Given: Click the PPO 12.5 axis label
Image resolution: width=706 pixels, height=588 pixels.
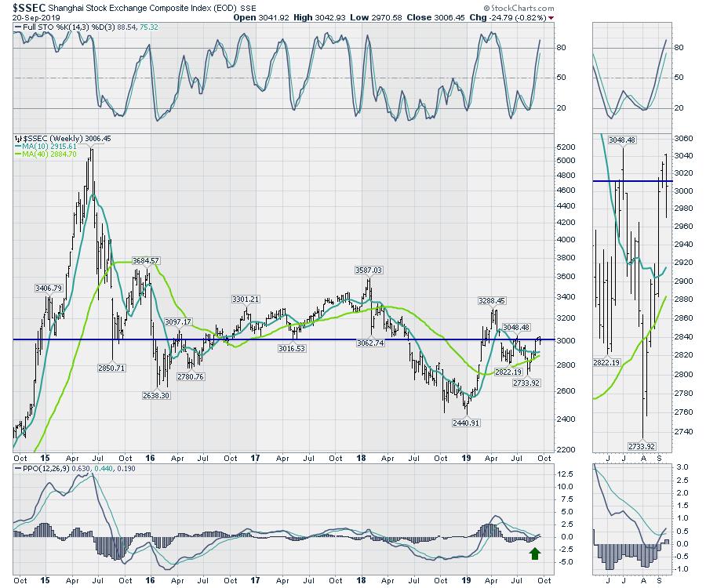Looking at the screenshot, I should click(x=565, y=474).
